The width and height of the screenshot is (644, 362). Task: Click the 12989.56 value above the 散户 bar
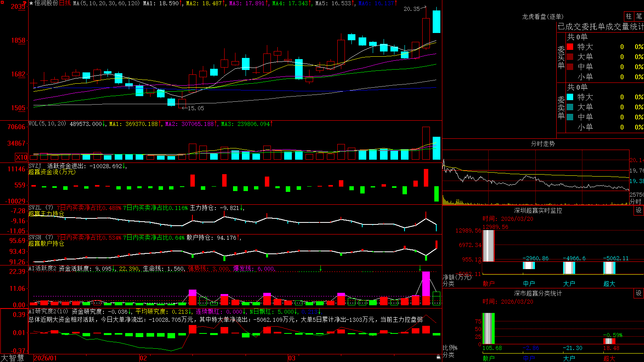point(495,227)
